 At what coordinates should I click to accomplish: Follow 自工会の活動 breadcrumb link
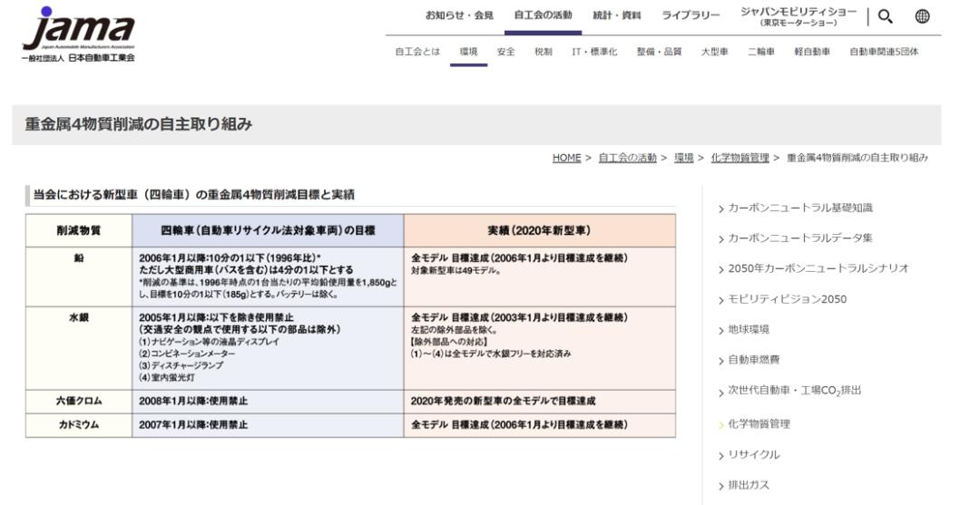[x=628, y=158]
